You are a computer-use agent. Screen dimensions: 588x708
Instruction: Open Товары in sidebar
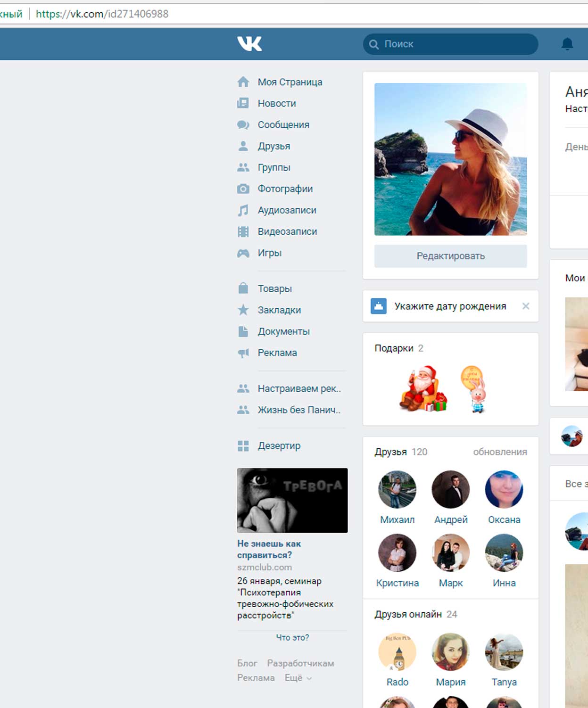click(x=274, y=288)
